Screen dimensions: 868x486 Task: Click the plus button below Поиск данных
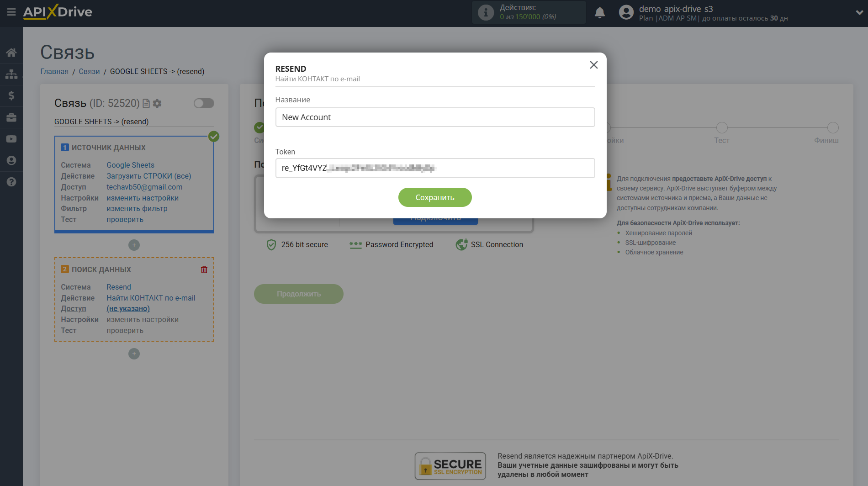134,354
